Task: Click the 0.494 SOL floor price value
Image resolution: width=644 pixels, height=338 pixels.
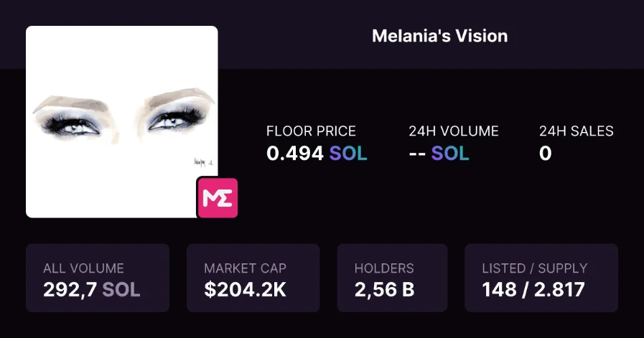Action: click(x=317, y=154)
